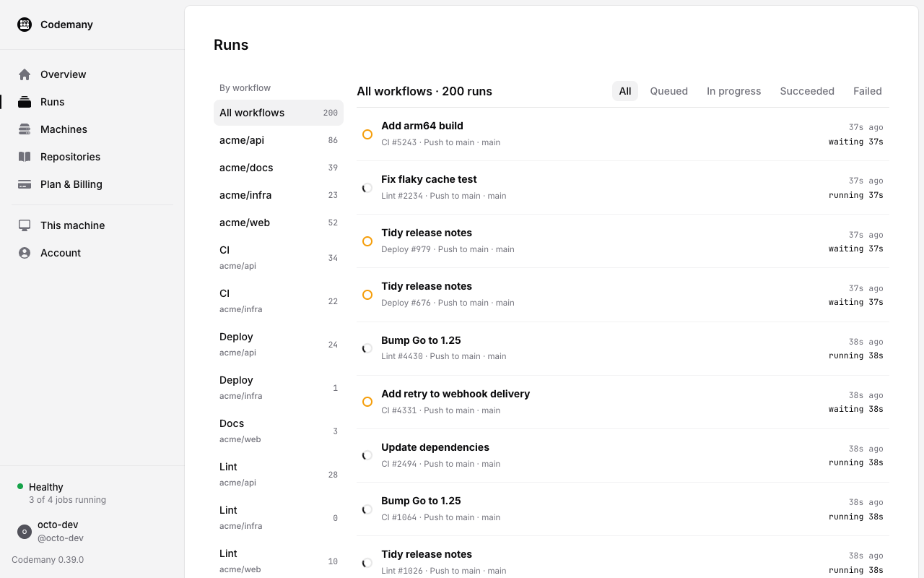Click the Account person icon
The width and height of the screenshot is (924, 578).
point(25,253)
